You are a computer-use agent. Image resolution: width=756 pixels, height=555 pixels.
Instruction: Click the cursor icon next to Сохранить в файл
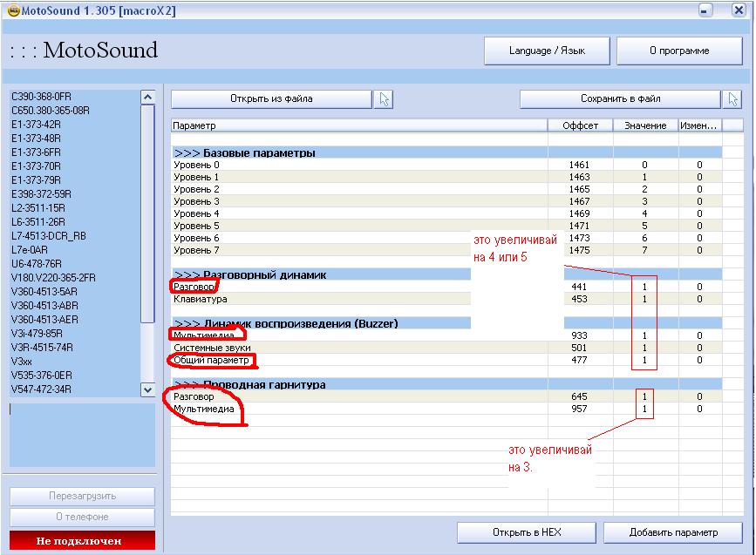point(732,98)
